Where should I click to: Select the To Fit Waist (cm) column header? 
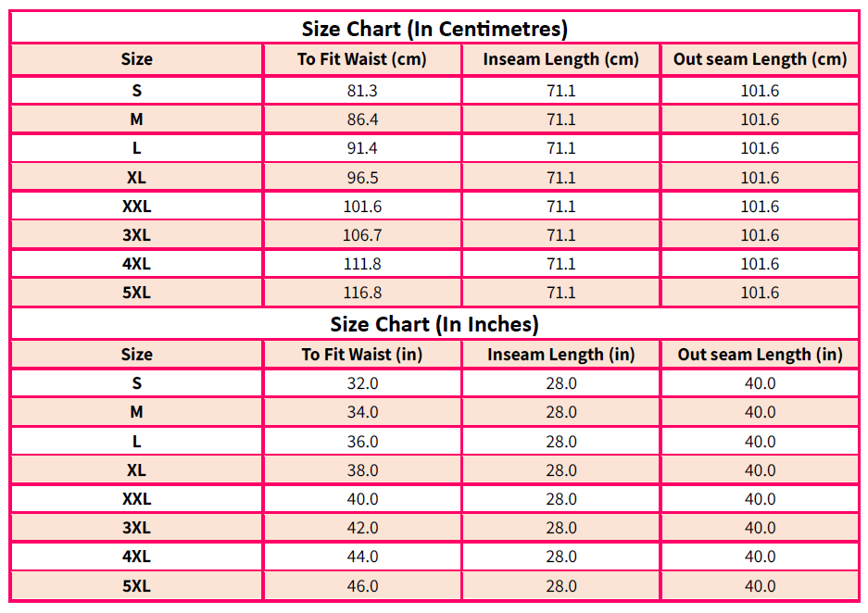(x=362, y=59)
